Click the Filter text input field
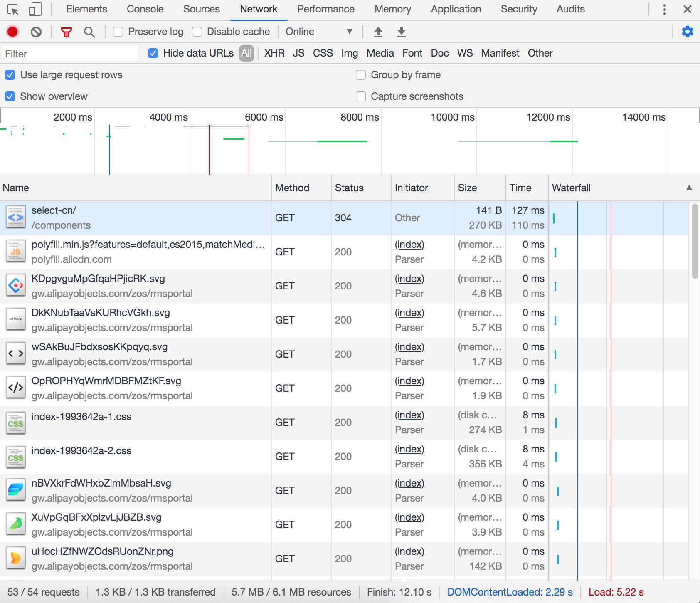 click(70, 54)
